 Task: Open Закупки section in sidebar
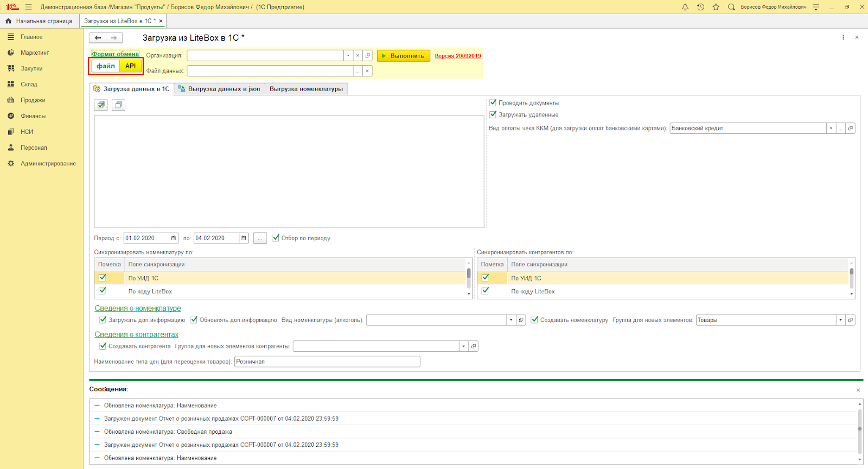point(31,68)
